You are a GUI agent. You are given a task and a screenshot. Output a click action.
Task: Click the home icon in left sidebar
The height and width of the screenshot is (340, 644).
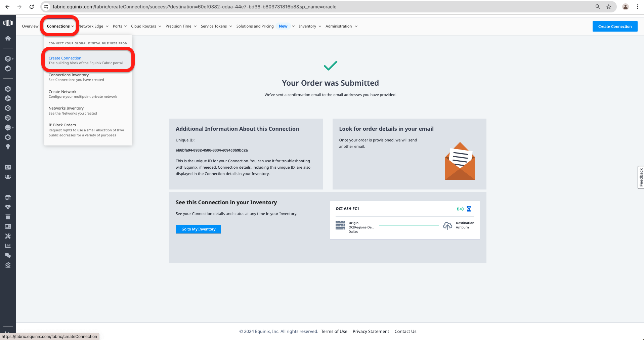[x=8, y=38]
